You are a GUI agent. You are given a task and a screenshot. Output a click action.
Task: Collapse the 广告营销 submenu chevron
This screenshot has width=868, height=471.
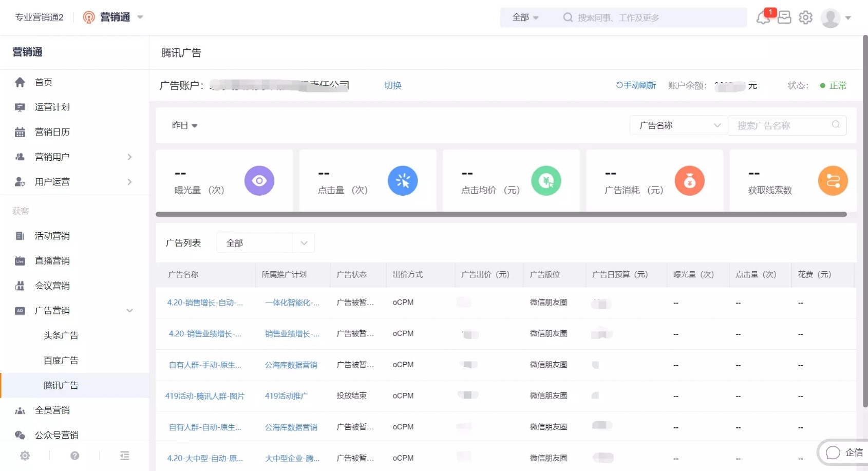pyautogui.click(x=129, y=311)
